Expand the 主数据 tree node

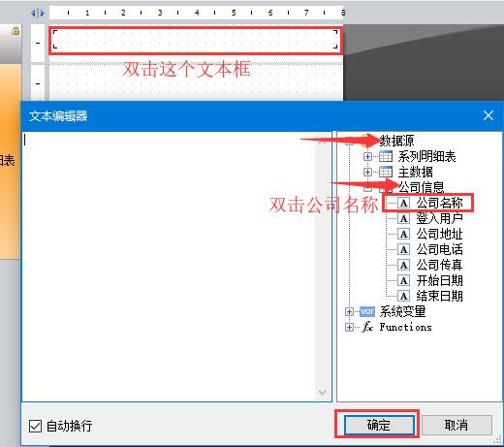click(367, 172)
